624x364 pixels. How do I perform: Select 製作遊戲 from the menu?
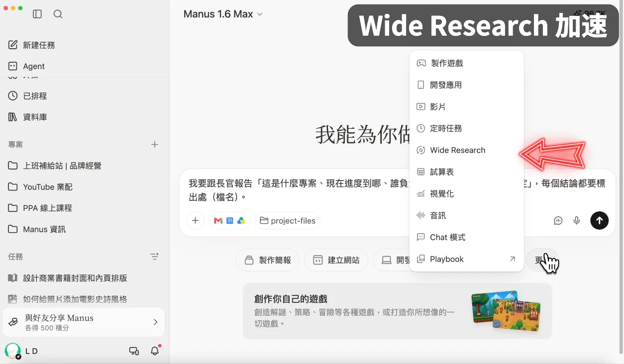pyautogui.click(x=466, y=63)
